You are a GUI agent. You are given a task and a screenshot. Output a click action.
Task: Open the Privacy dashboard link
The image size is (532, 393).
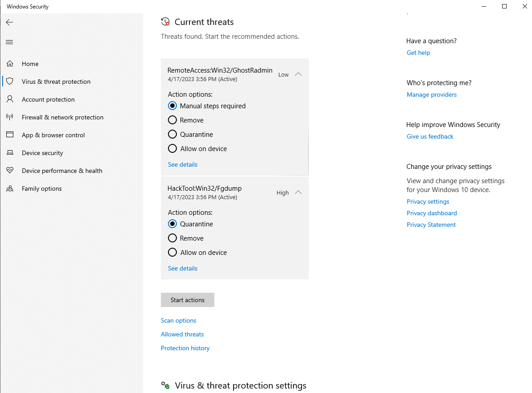431,213
